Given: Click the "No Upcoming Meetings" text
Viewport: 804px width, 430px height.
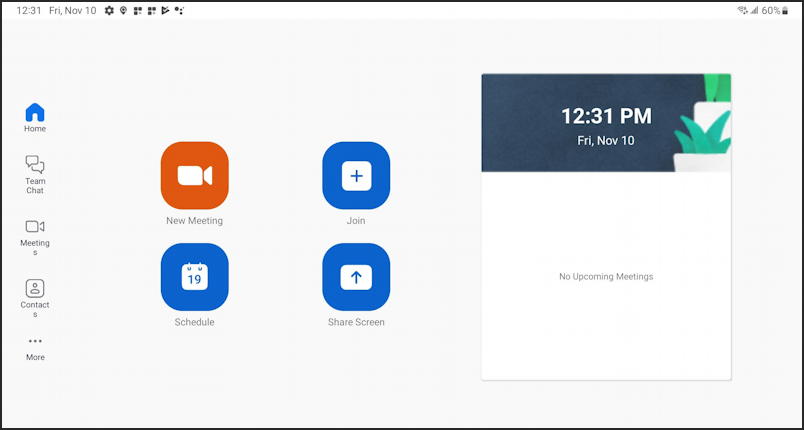Looking at the screenshot, I should [606, 277].
